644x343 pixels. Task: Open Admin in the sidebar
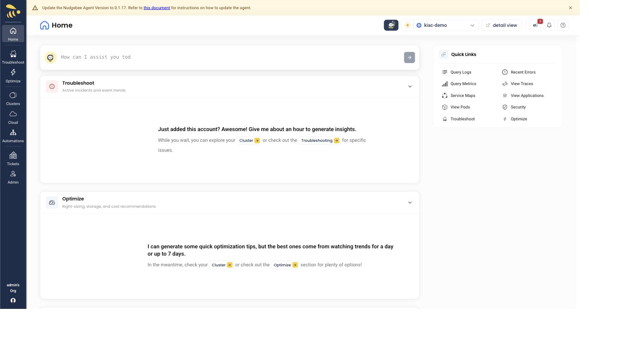(x=13, y=177)
